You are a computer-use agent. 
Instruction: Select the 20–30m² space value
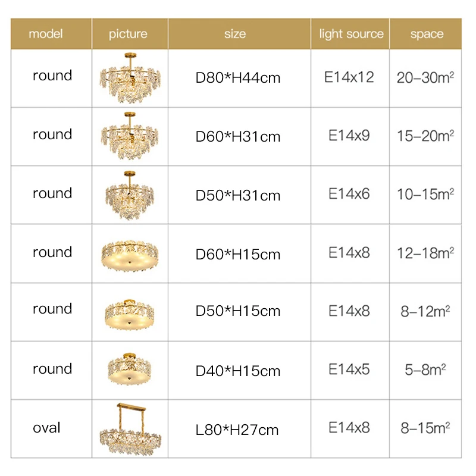425,78
